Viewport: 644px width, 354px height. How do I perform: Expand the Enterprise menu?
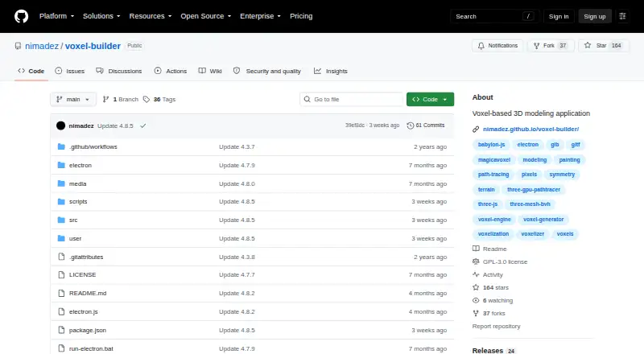260,16
